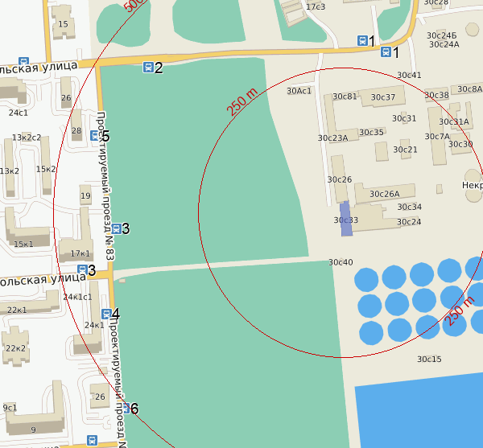
Task: Click the highlighted blue building 30с33
Action: click(x=345, y=220)
